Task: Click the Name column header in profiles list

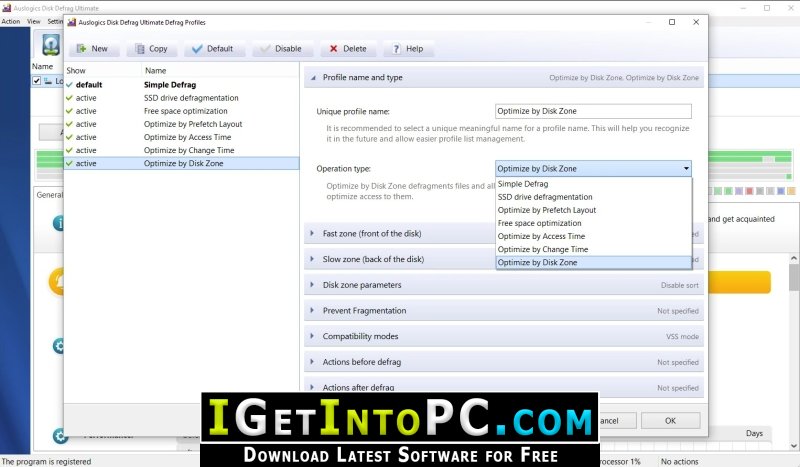Action: point(220,70)
